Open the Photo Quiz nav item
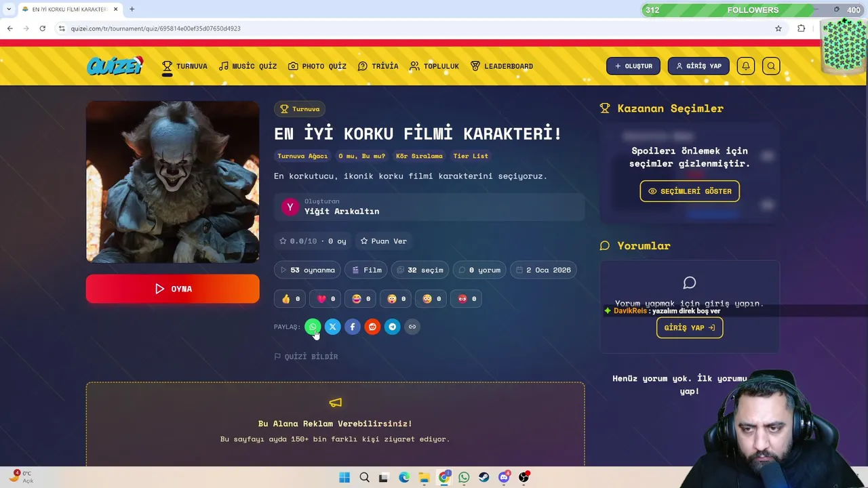The image size is (868, 488). (317, 66)
